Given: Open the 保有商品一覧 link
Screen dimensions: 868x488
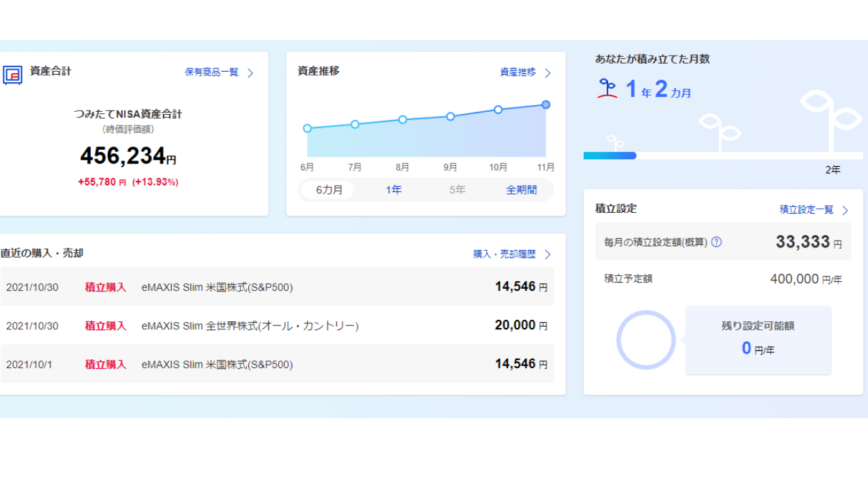Looking at the screenshot, I should point(212,73).
